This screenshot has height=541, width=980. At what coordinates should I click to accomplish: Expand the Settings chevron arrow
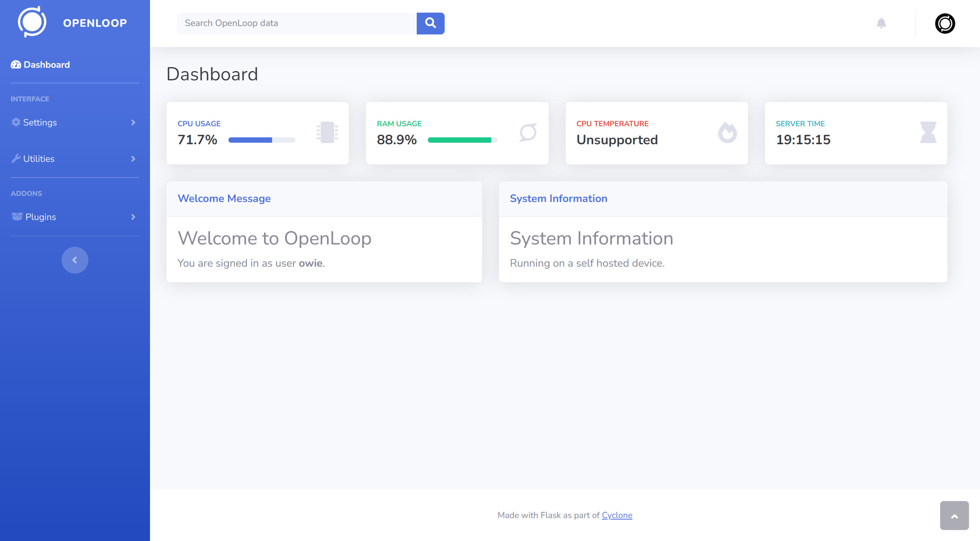tap(133, 122)
